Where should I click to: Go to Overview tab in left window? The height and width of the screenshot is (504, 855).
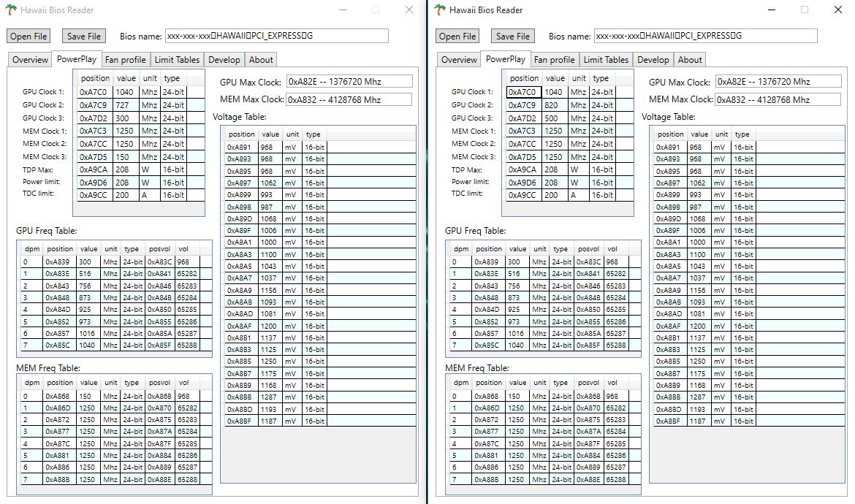tap(30, 60)
